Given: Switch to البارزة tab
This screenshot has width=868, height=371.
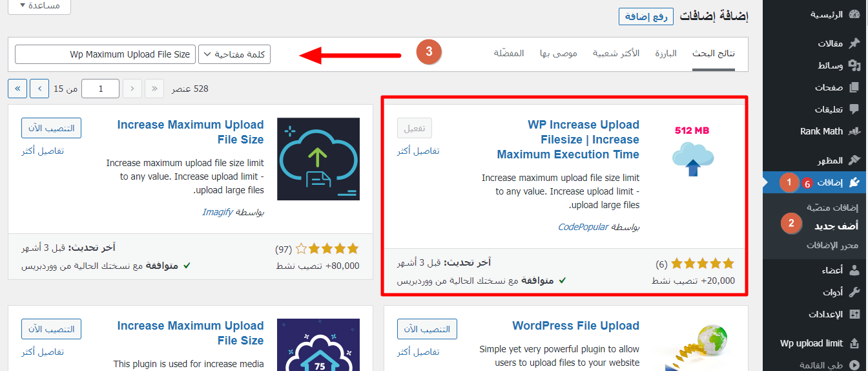Looking at the screenshot, I should click(666, 53).
